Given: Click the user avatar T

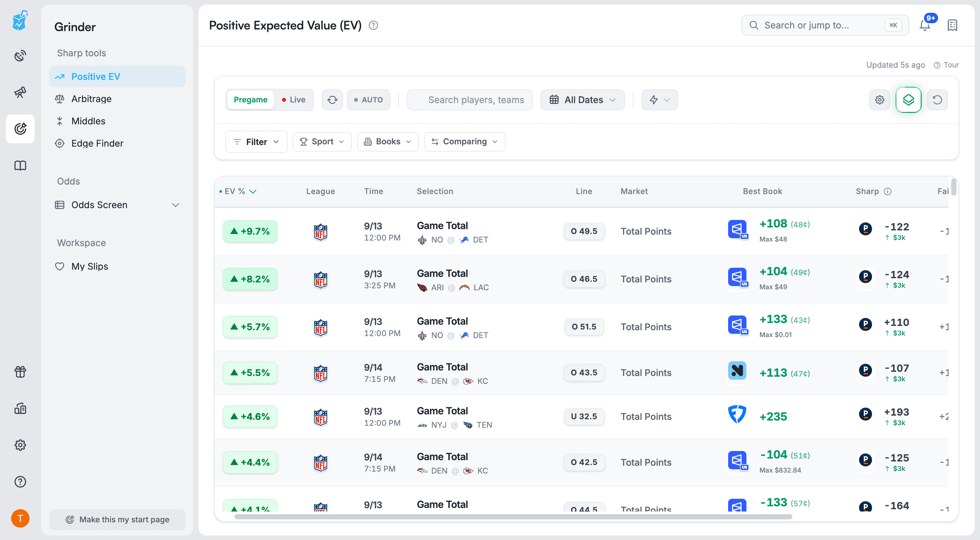Looking at the screenshot, I should [20, 518].
